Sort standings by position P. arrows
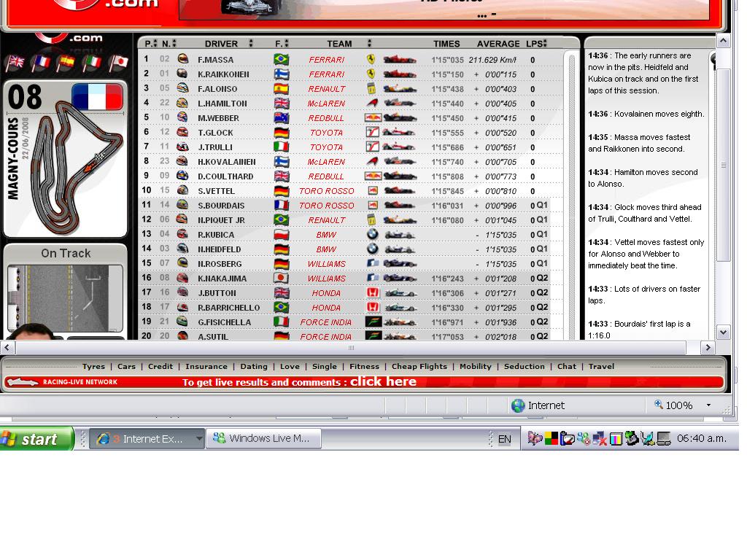Image resolution: width=747 pixels, height=560 pixels. coord(154,44)
